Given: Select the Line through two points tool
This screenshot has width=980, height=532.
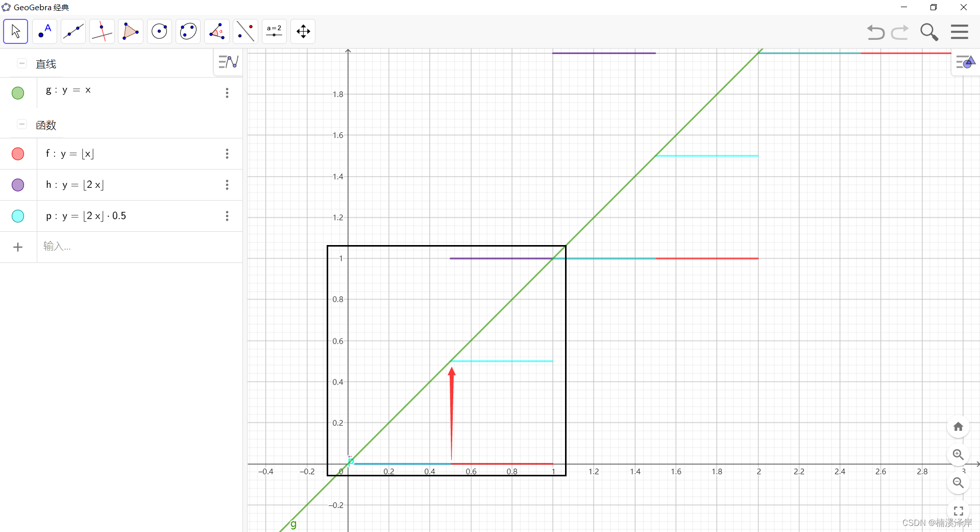Looking at the screenshot, I should click(73, 32).
